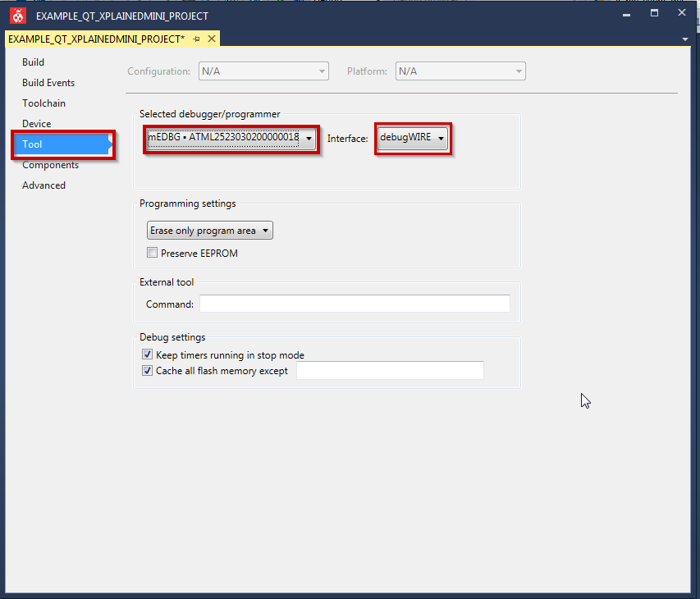The image size is (700, 599).
Task: Click the flash cache exception text field
Action: click(390, 371)
